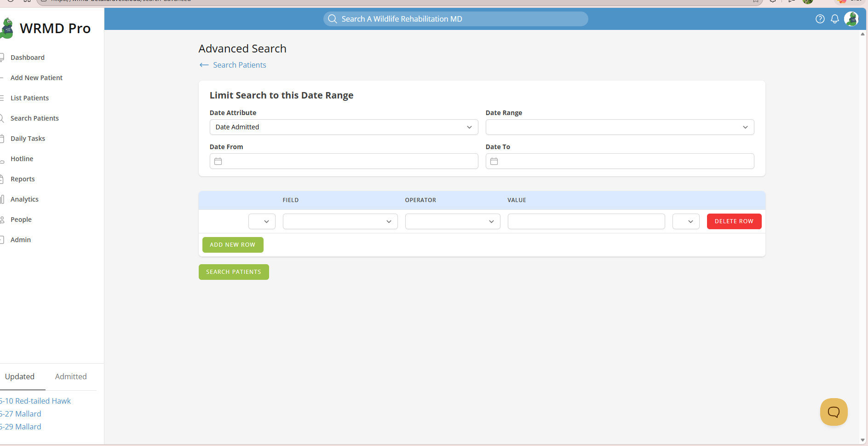Switch to the Admitted tab

[x=71, y=376]
